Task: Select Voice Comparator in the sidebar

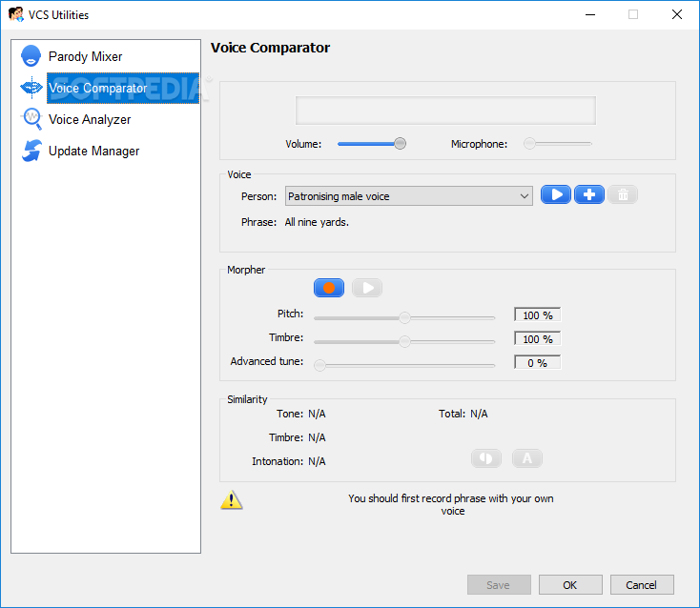Action: [123, 88]
